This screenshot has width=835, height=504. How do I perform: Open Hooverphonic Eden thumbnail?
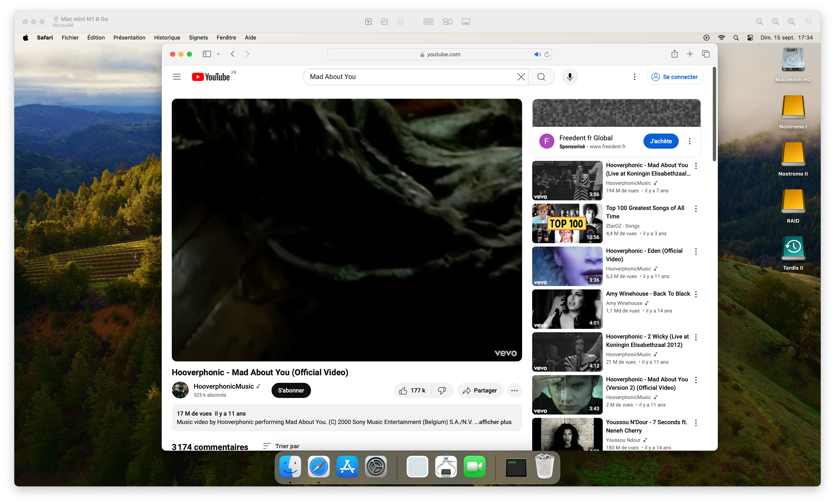pos(567,266)
